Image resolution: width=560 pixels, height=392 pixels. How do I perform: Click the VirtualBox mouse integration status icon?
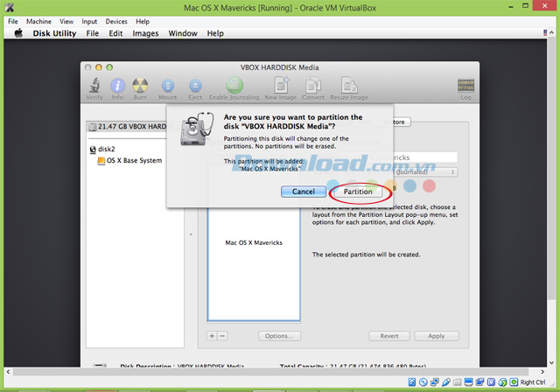(502, 382)
